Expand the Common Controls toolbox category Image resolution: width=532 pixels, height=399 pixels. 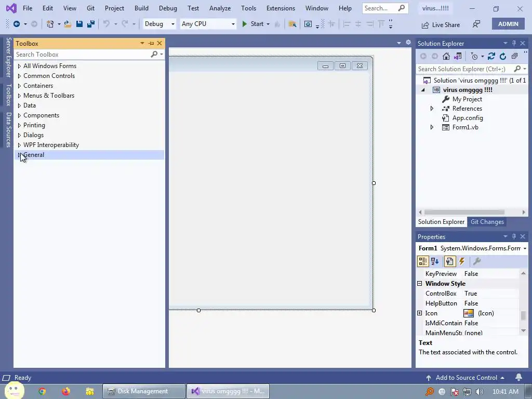click(19, 76)
